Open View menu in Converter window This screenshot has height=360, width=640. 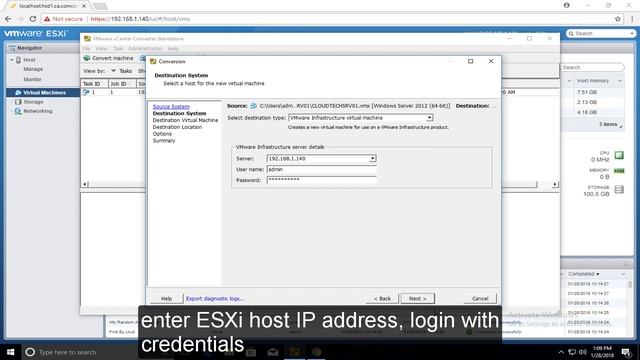click(101, 49)
